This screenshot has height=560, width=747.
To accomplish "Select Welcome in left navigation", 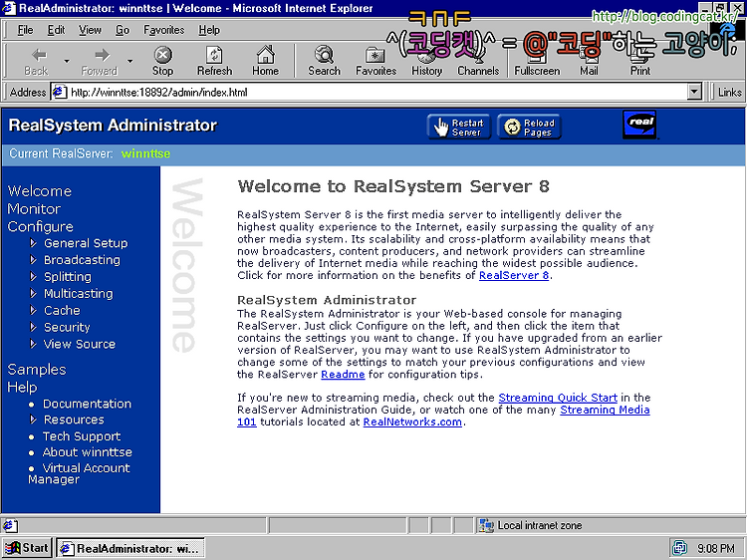I will click(40, 191).
